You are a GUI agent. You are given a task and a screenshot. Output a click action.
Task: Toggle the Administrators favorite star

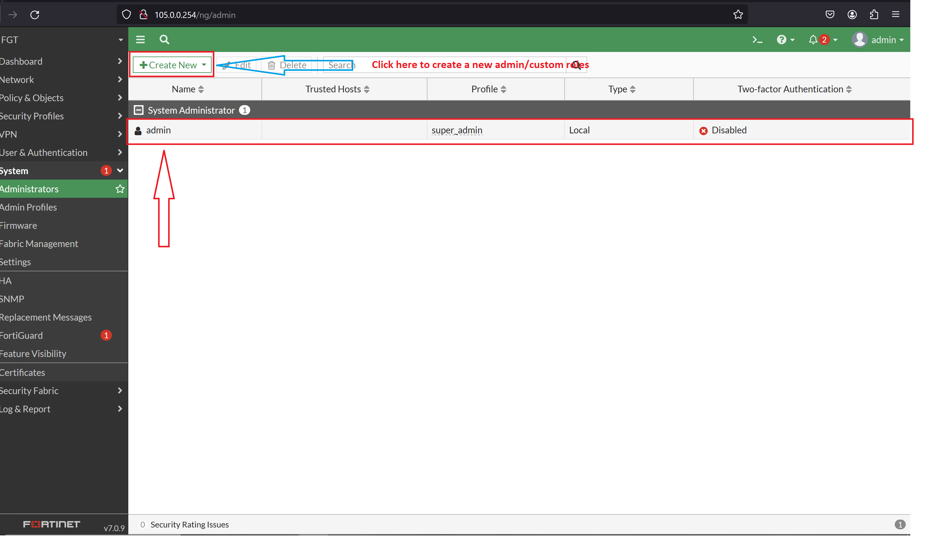click(120, 189)
